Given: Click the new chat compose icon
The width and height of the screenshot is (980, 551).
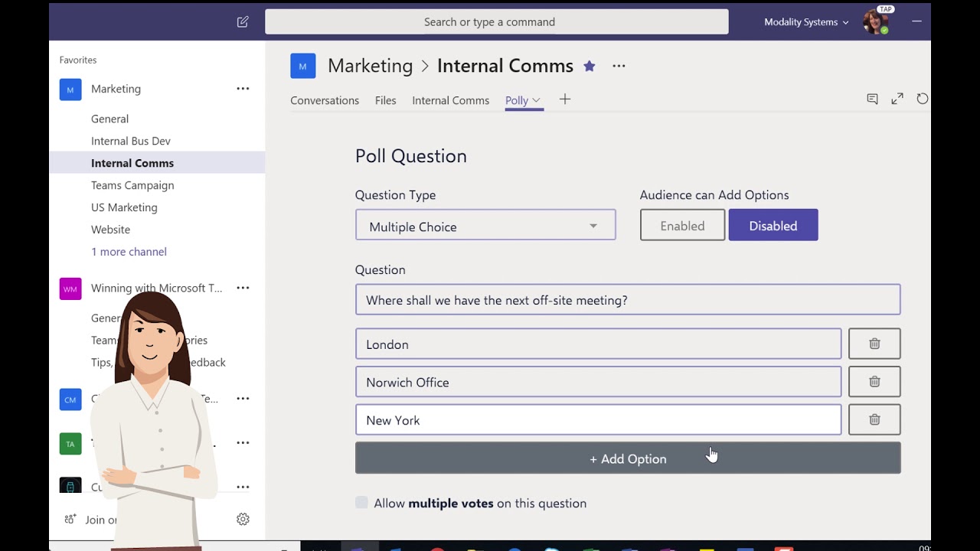Looking at the screenshot, I should pos(243,22).
